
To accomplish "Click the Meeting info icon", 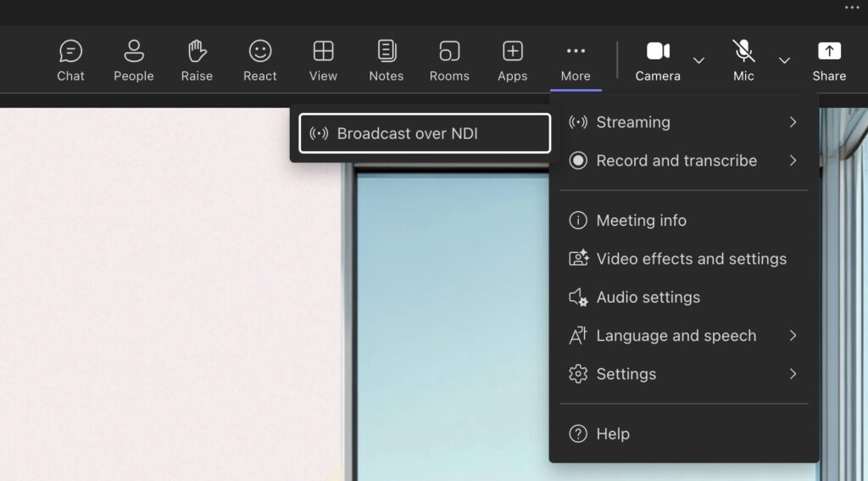I will coord(578,221).
